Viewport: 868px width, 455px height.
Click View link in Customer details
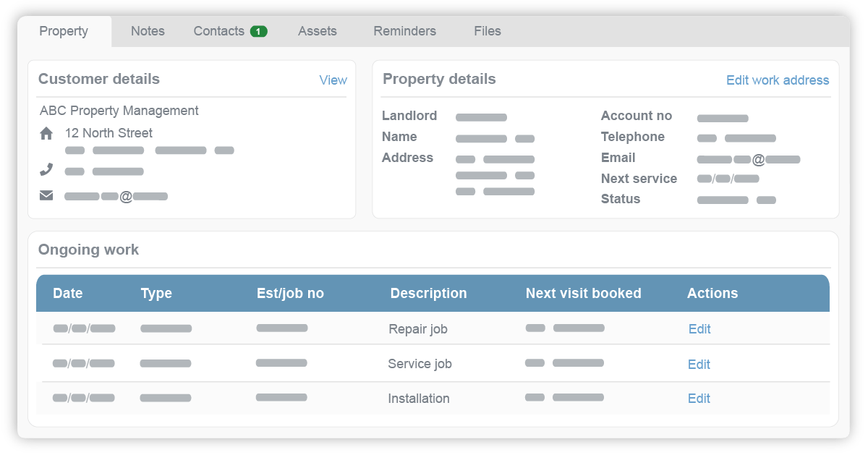point(333,80)
